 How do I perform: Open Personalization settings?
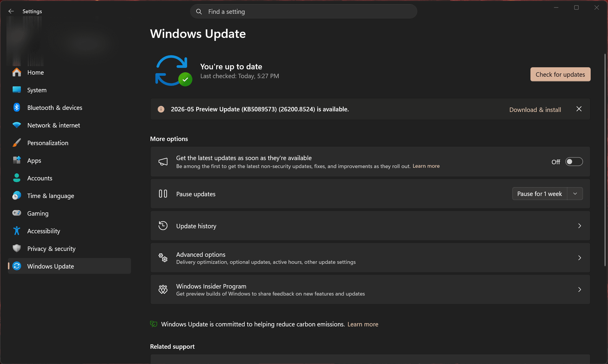(x=69, y=143)
